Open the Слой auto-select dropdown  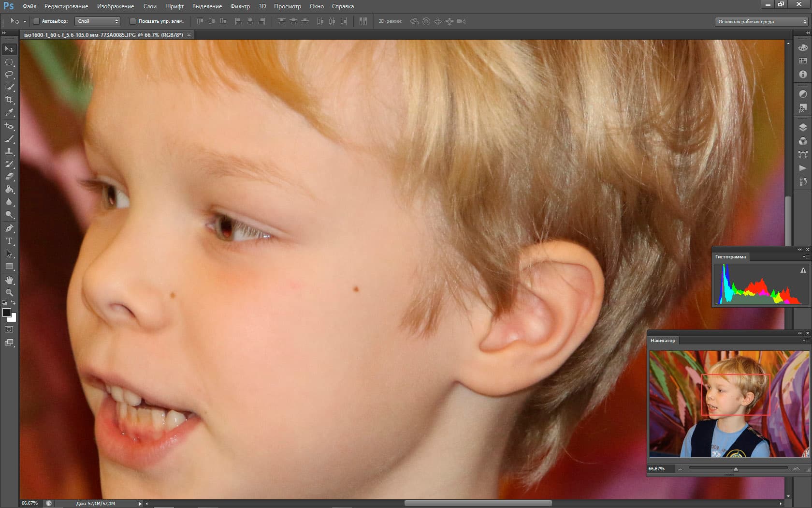pos(98,21)
